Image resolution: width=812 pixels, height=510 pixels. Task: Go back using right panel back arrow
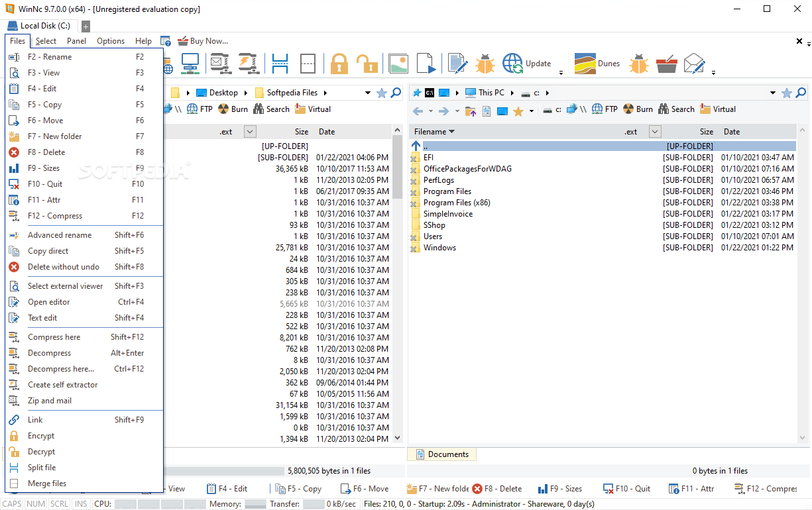pos(418,111)
